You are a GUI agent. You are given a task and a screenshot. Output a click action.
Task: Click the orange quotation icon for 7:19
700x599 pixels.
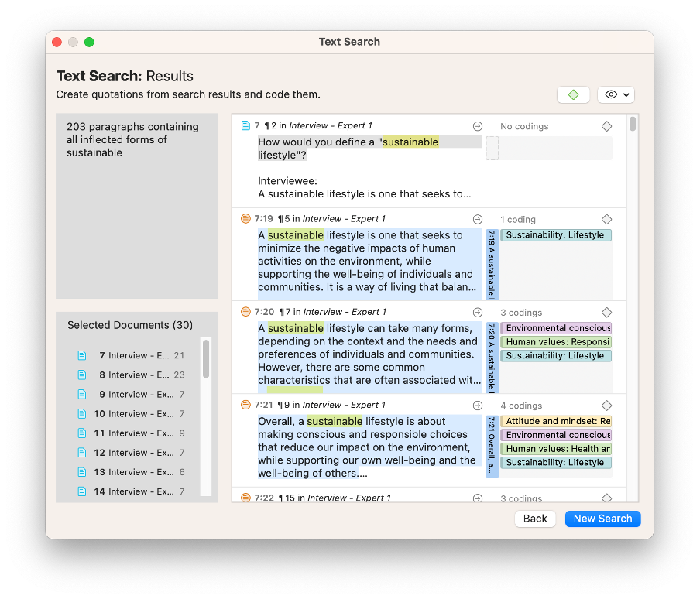245,219
